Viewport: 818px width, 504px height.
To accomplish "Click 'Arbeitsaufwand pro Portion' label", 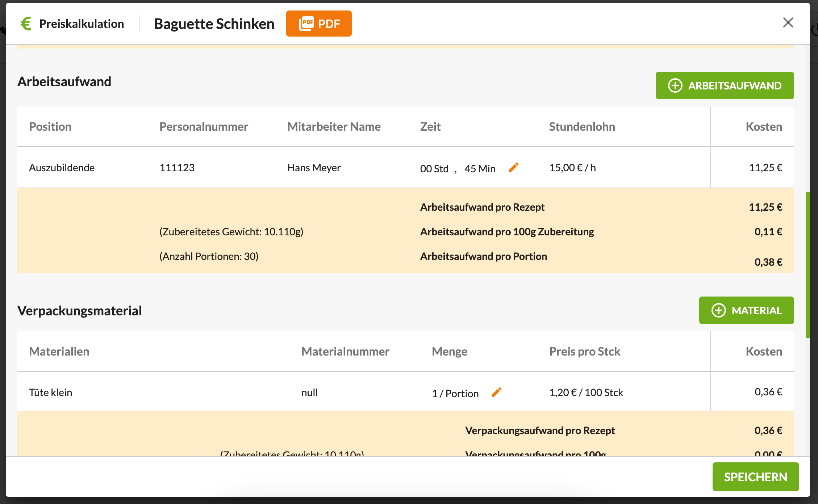I will point(483,256).
